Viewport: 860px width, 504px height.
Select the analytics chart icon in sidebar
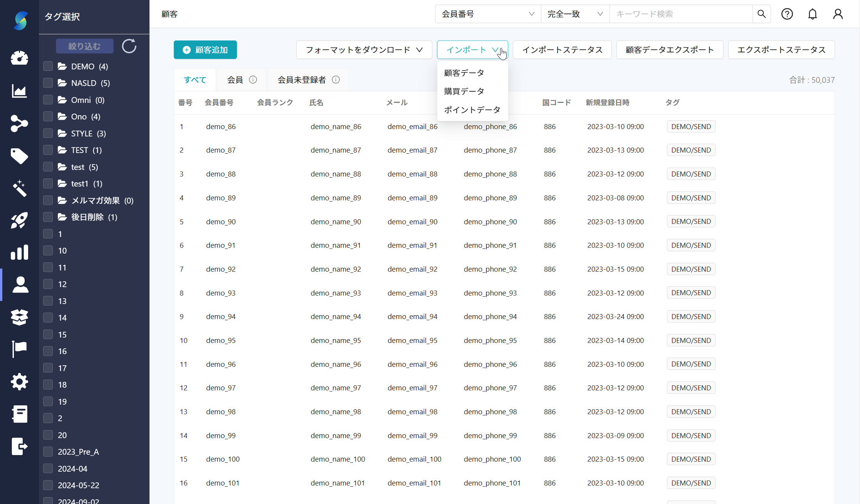coord(19,91)
